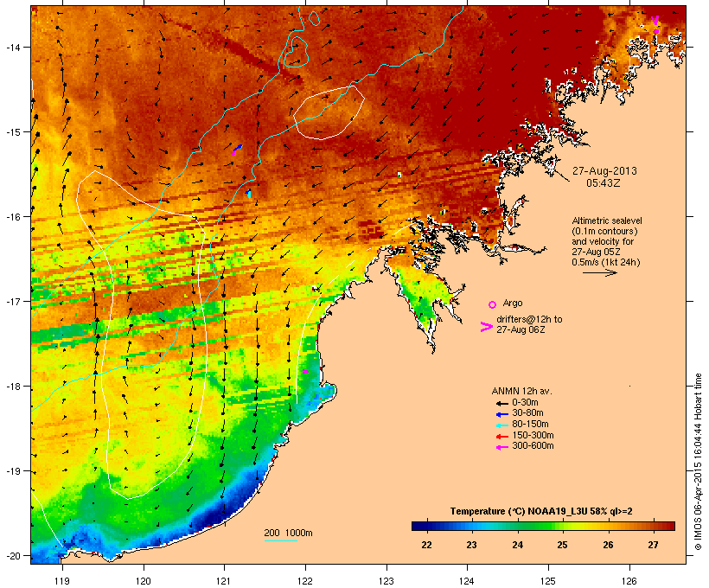The image size is (709, 588).
Task: Click the 27-Aug-2013 date label
Action: point(604,171)
